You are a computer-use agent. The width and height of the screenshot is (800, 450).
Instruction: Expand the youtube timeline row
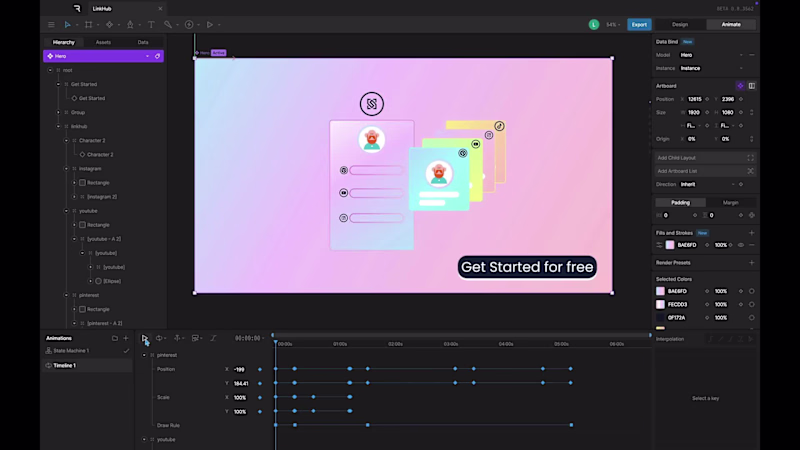pos(144,439)
